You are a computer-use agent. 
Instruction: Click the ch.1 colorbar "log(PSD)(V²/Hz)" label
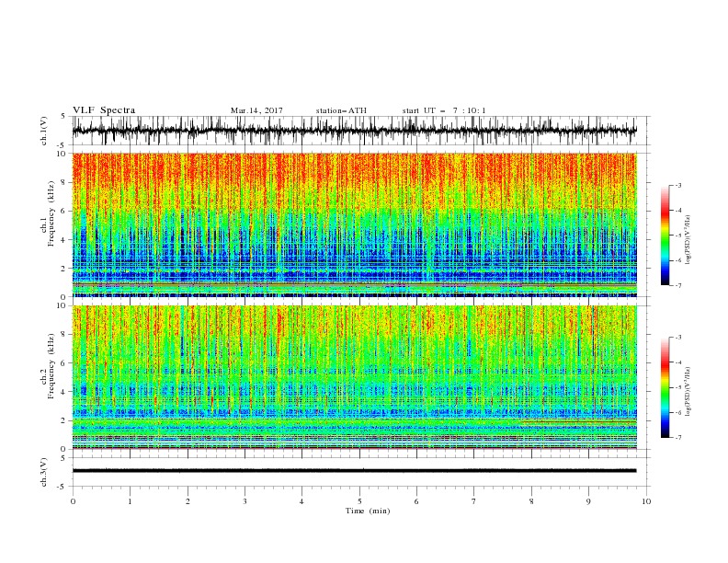point(688,240)
